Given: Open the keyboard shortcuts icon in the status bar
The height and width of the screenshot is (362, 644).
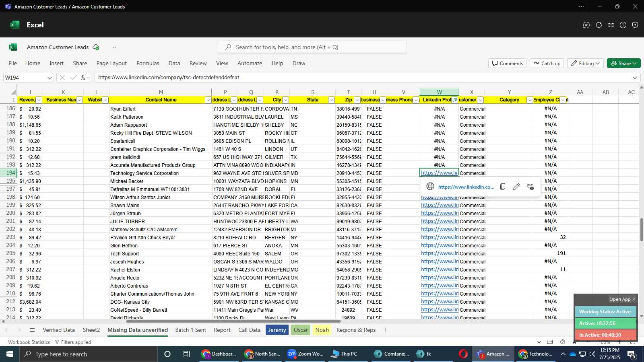Looking at the screenshot, I should 550,342.
